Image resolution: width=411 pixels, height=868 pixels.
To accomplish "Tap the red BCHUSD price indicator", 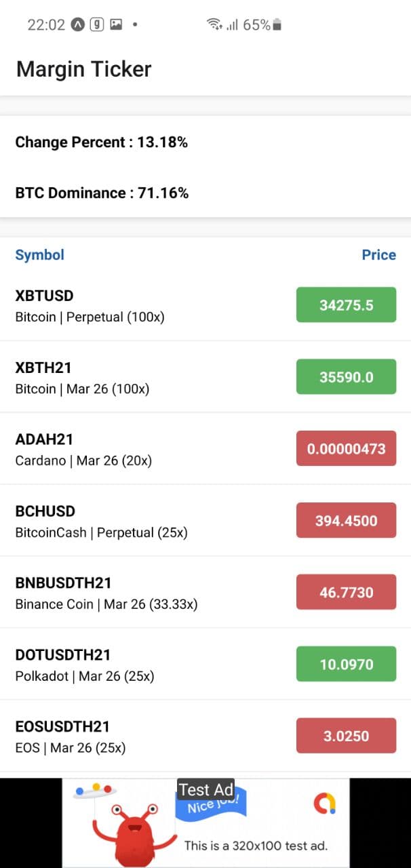I will point(346,520).
